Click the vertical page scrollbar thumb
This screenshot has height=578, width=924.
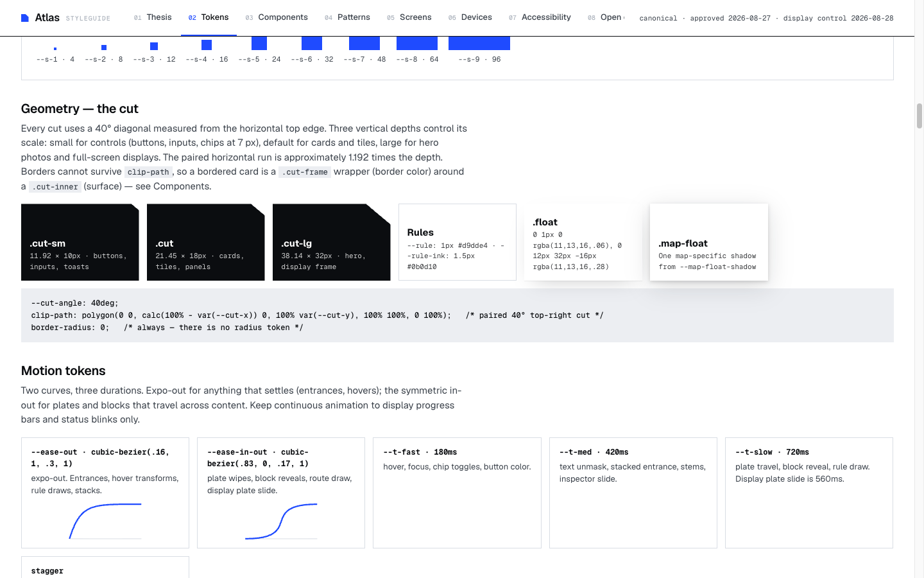[x=919, y=116]
